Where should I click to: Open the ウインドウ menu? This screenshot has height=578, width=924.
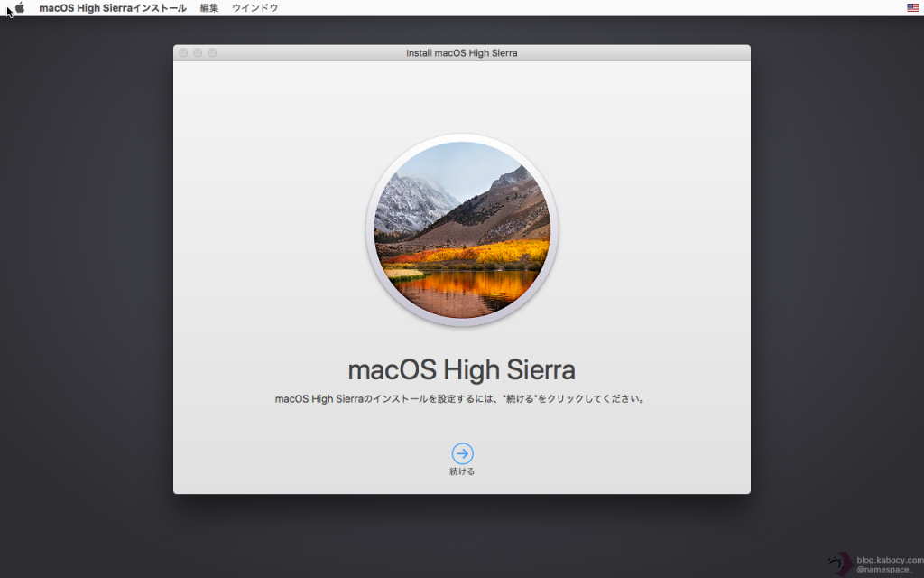coord(254,7)
